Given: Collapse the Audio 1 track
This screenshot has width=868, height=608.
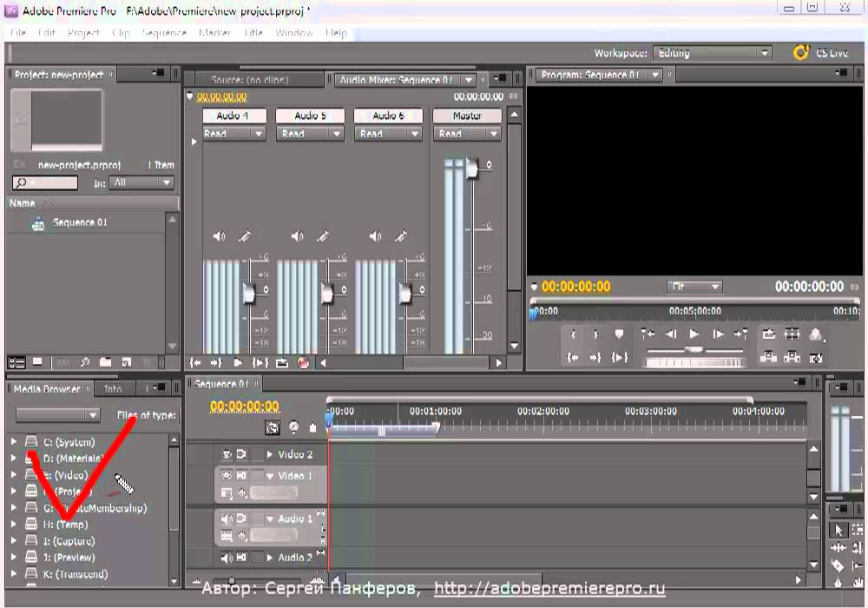Looking at the screenshot, I should point(270,519).
